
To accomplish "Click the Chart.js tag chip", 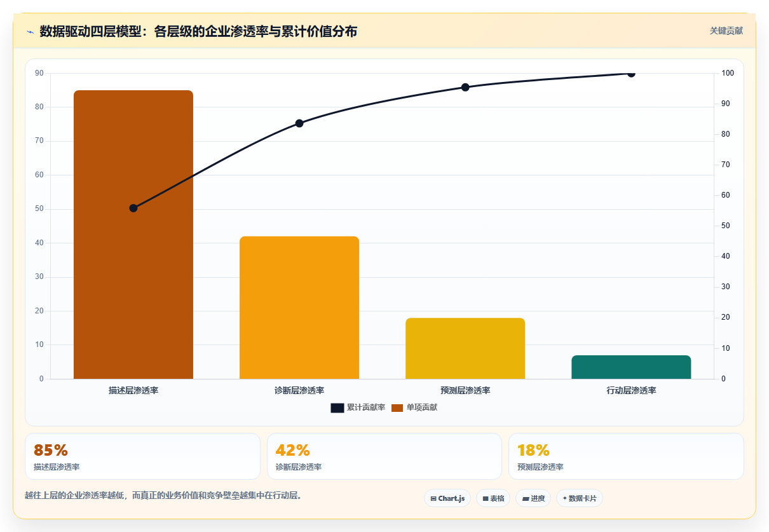I will 447,498.
